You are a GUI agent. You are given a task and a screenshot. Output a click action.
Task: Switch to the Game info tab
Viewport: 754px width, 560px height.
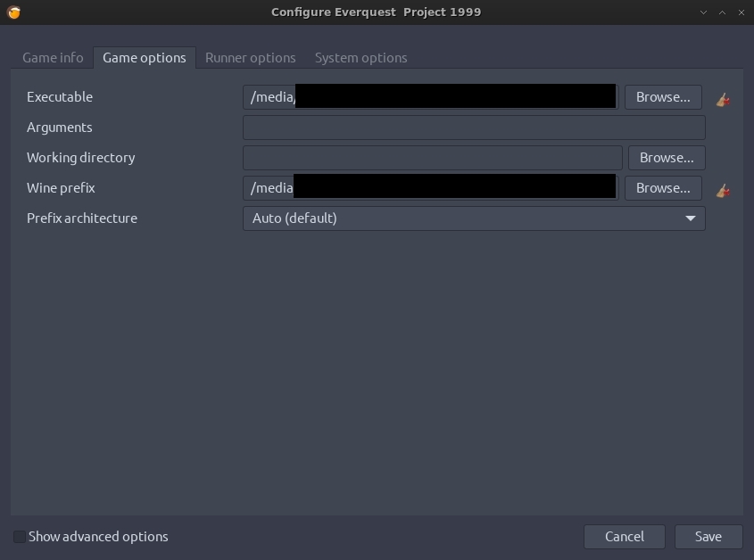(53, 58)
